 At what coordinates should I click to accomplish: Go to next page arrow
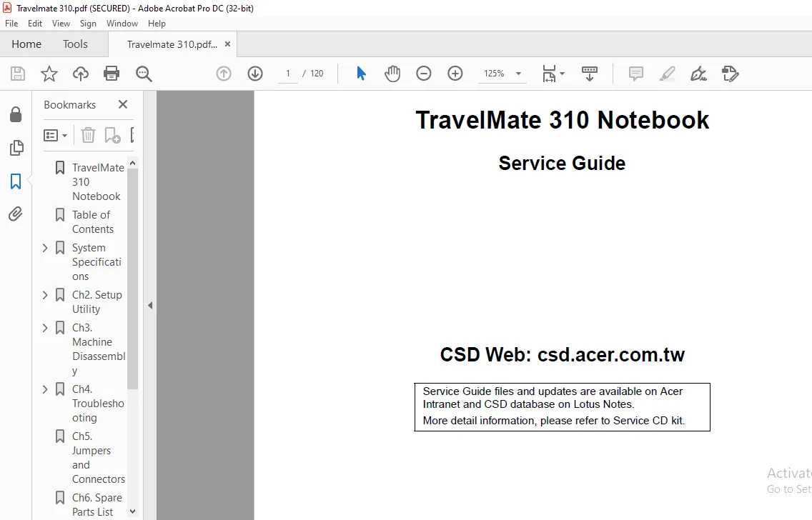pos(254,74)
